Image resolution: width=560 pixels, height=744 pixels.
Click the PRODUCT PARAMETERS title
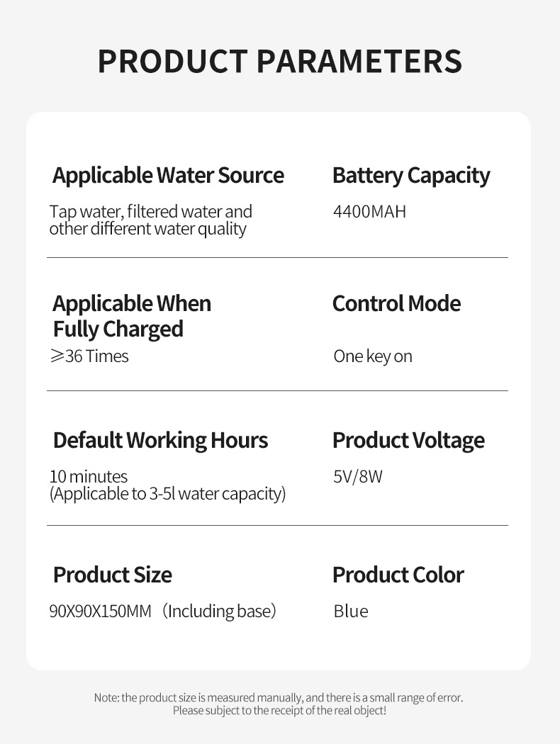click(x=279, y=62)
